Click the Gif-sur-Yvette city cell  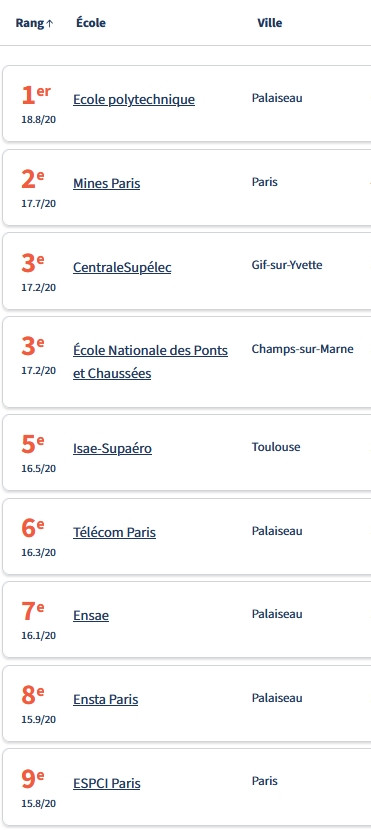(287, 265)
